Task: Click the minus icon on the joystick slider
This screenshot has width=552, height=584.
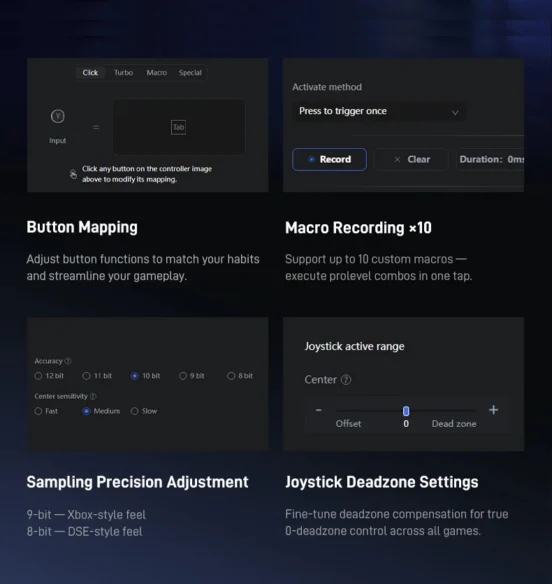Action: point(318,410)
